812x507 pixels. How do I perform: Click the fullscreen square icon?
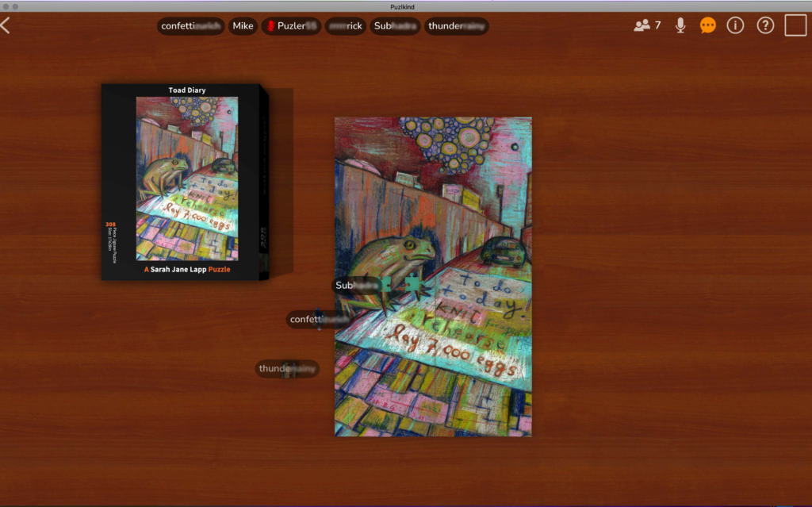[x=795, y=25]
